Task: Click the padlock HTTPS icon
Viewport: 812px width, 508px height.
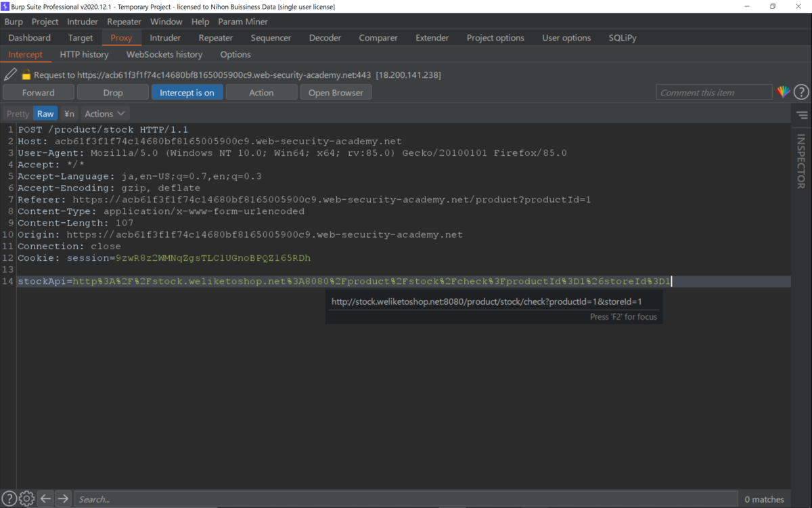Action: 26,75
